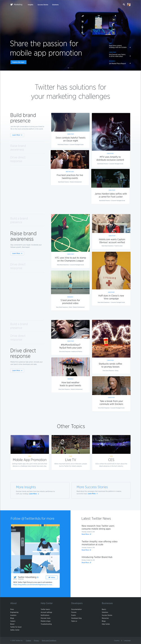
Task: Open '#NoMoreSickDays? NyQuil feels your pain' card
Action: point(70,337)
